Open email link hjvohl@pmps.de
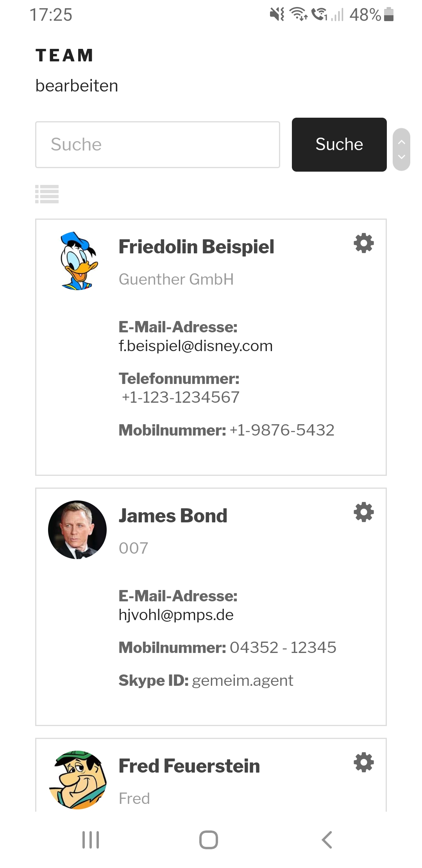422x868 pixels. point(176,615)
